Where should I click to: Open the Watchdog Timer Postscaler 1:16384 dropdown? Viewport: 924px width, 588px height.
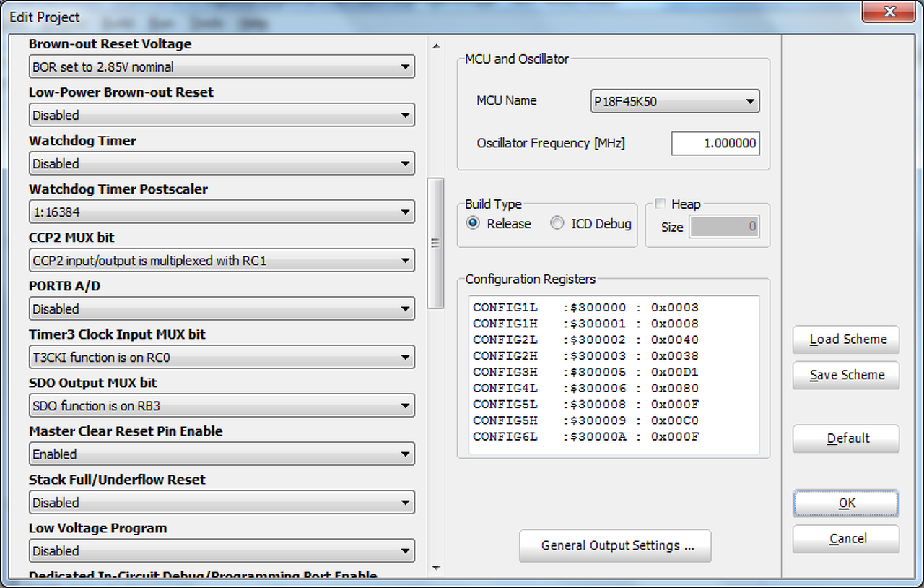[x=222, y=212]
